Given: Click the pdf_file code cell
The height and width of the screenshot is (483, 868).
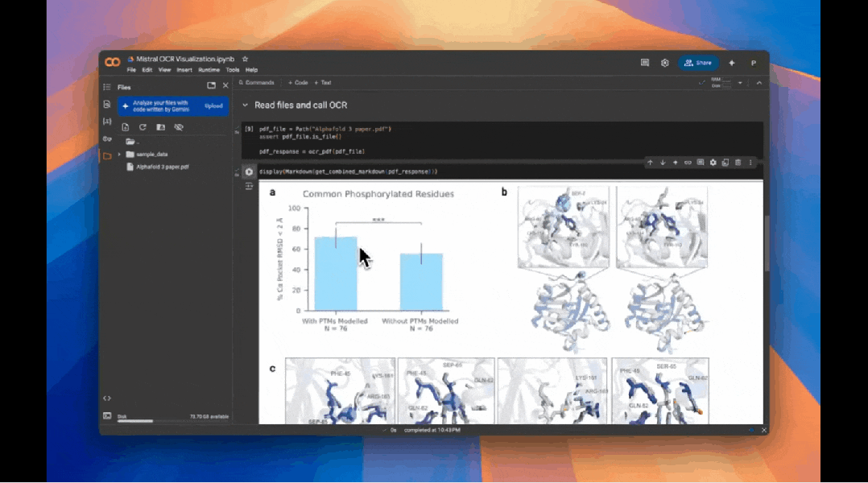Looking at the screenshot, I should click(x=502, y=140).
